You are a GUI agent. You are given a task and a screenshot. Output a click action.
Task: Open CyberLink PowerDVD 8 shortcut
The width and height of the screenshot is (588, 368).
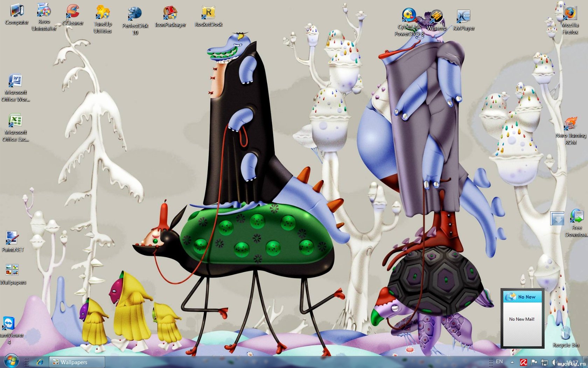(x=409, y=22)
